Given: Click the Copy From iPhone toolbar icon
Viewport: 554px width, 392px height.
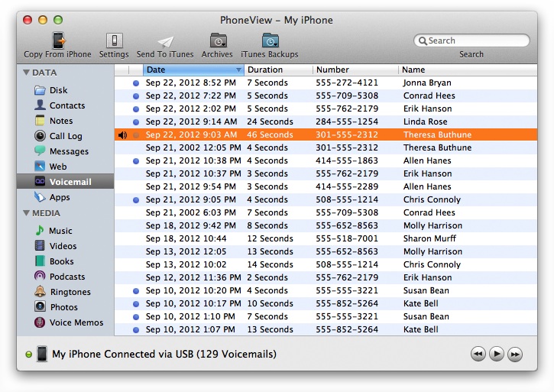Looking at the screenshot, I should (57, 41).
